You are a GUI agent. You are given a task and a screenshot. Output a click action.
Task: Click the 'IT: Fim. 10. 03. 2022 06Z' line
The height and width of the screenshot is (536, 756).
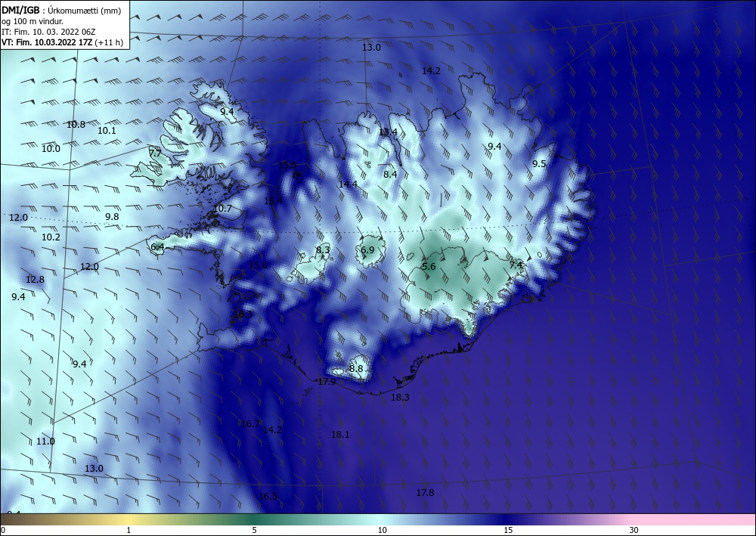[48, 32]
